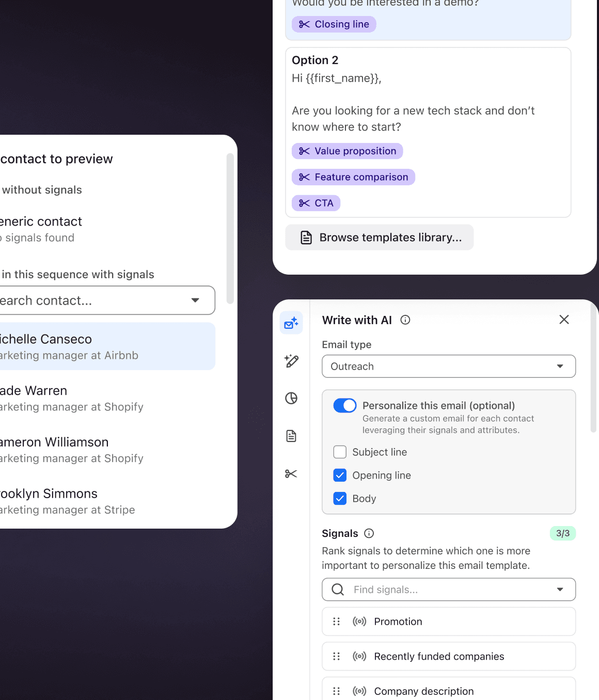This screenshot has height=700, width=599.
Task: Expand the Search contact dropdown arrow
Action: (x=195, y=300)
